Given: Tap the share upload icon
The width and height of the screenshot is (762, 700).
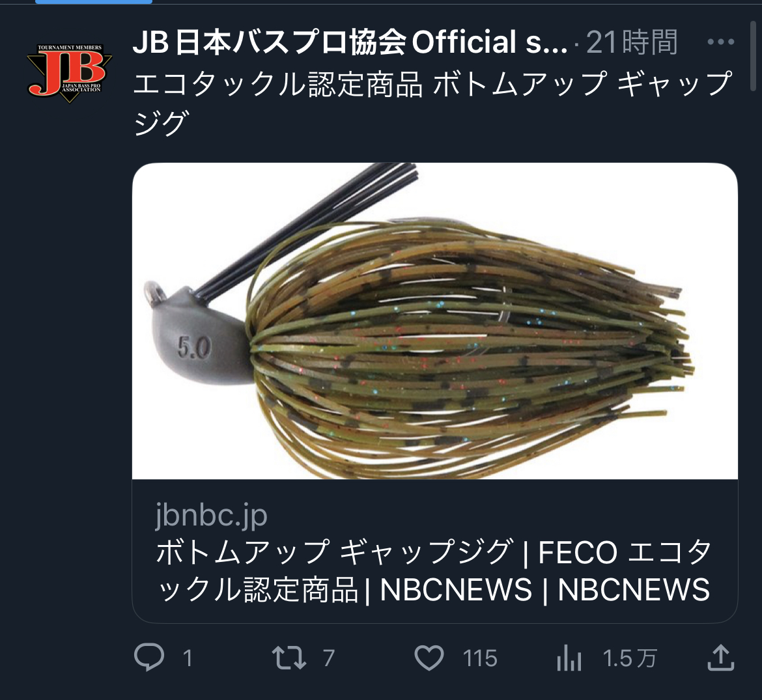Looking at the screenshot, I should tap(721, 658).
